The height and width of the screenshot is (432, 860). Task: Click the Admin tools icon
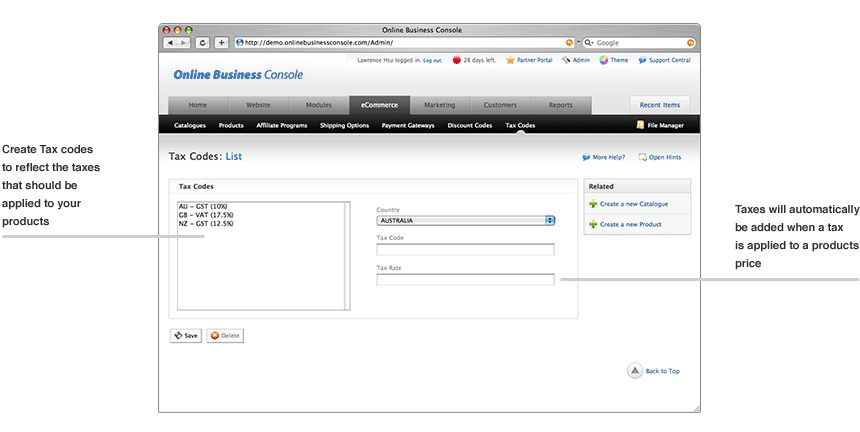(566, 60)
